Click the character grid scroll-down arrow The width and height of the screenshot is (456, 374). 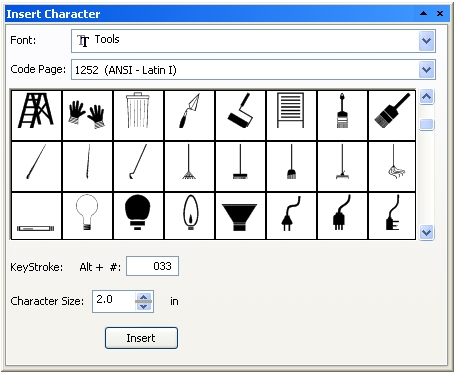(426, 232)
